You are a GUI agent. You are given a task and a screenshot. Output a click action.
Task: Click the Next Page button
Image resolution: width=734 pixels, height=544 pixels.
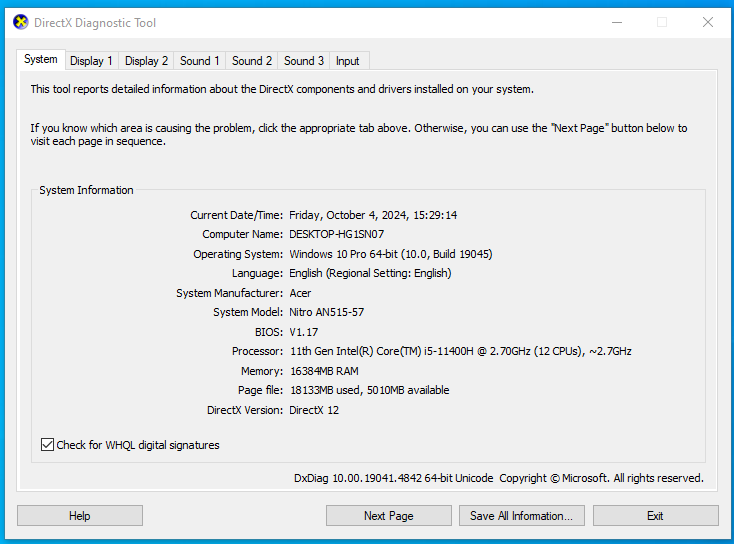pyautogui.click(x=389, y=515)
